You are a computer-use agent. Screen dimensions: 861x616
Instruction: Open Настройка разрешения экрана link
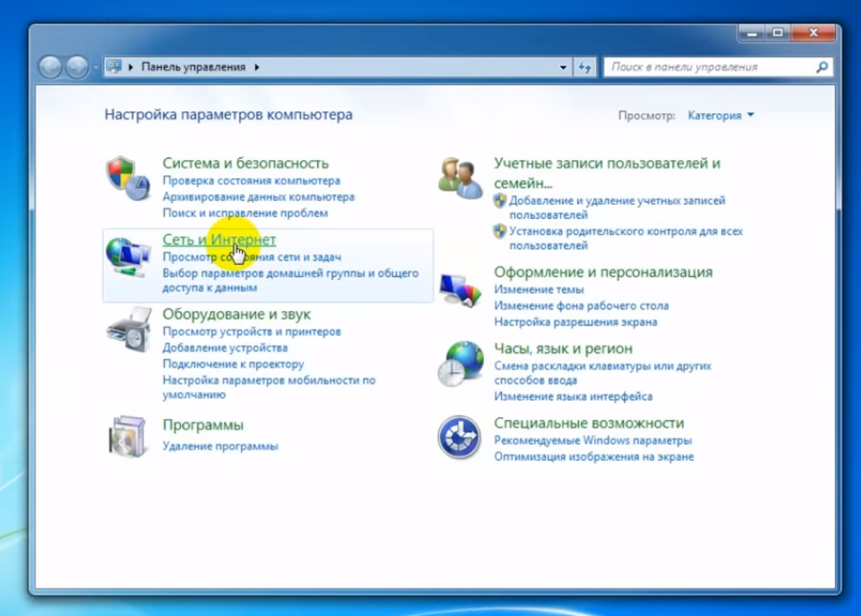tap(575, 322)
